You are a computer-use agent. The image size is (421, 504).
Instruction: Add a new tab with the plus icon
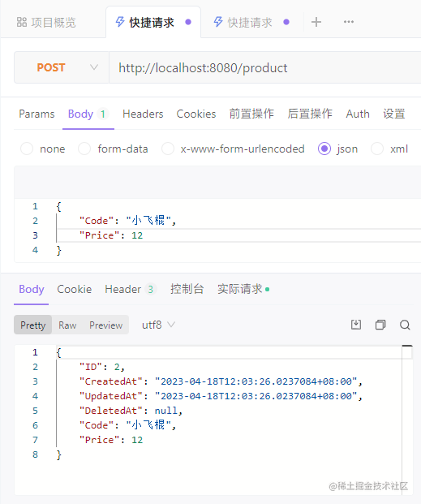coord(316,22)
